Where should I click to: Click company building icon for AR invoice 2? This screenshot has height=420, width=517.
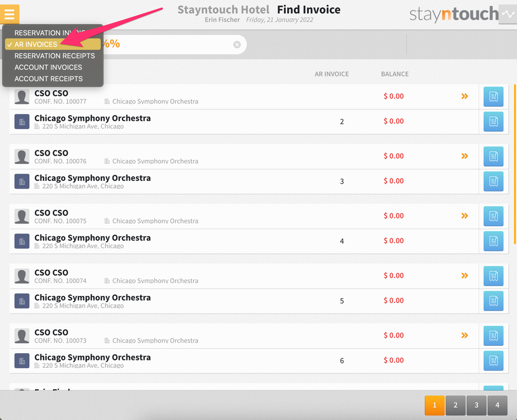coord(22,121)
